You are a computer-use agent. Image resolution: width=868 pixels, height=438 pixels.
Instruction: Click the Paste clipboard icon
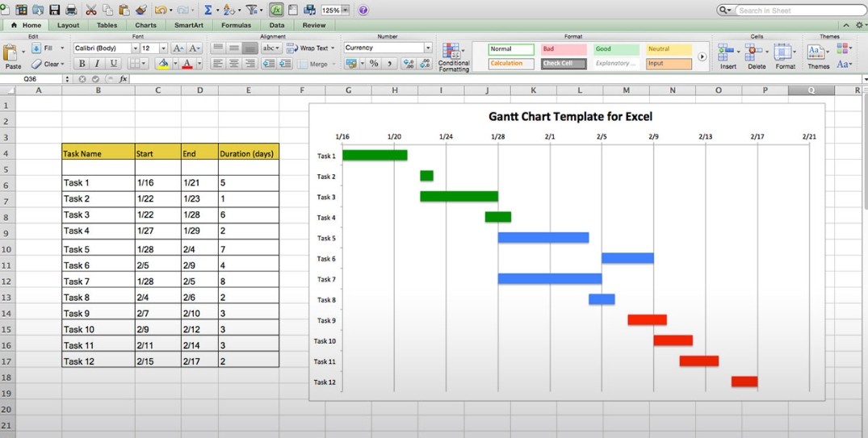11,56
